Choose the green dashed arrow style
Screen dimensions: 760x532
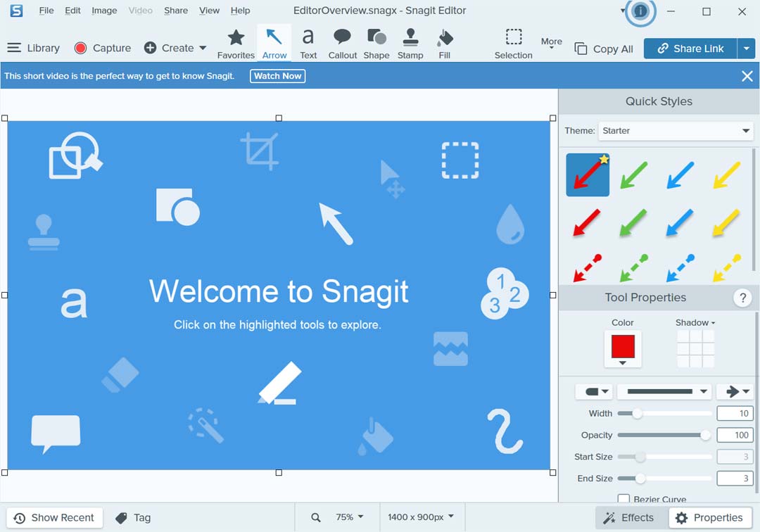633,268
